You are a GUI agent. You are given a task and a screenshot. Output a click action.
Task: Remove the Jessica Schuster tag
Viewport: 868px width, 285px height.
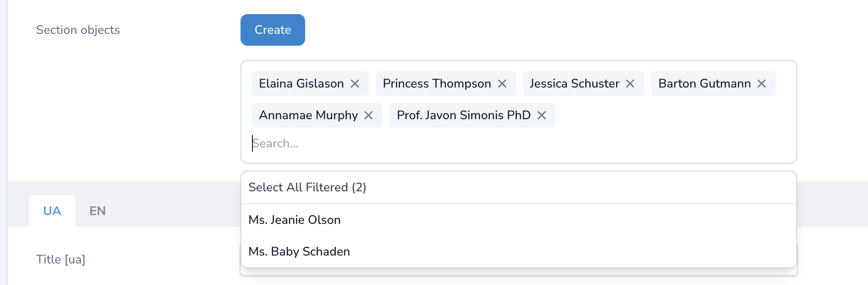630,84
